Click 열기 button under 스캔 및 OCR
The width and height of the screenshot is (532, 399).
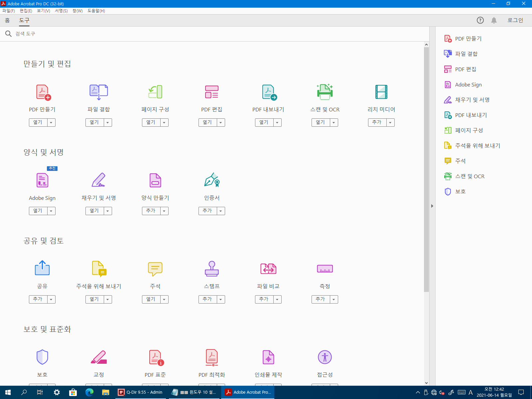pyautogui.click(x=321, y=122)
